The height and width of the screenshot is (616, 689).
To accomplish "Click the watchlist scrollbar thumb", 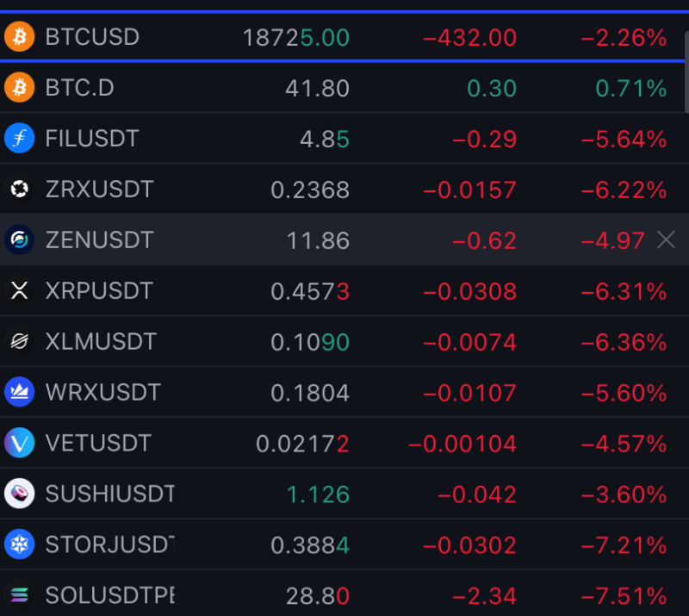I will [686, 72].
